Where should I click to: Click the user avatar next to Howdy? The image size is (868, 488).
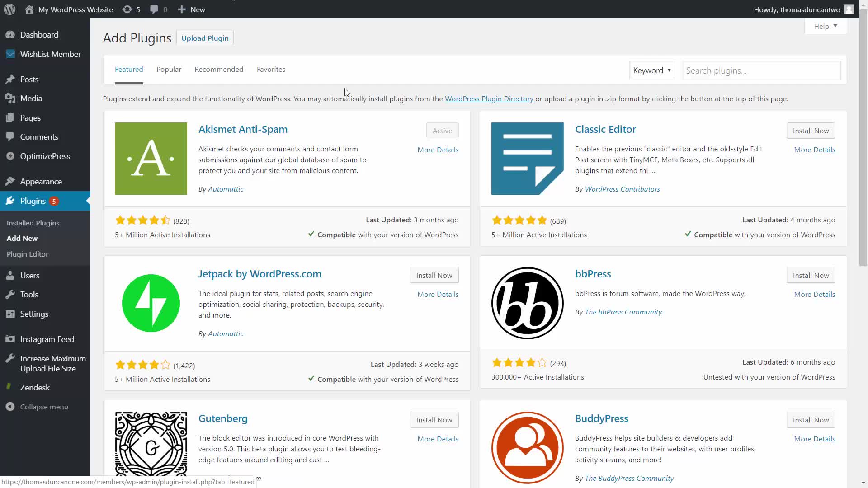(849, 9)
